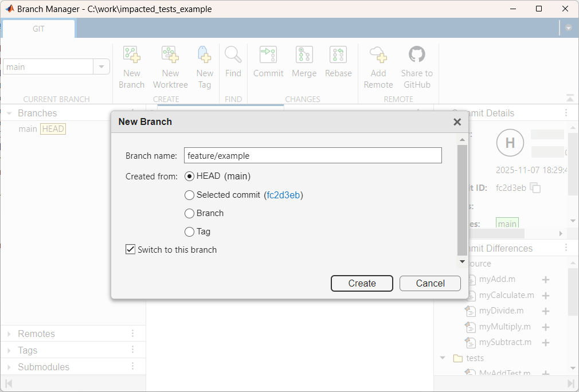
Task: Open the New Worktree tool
Action: (170, 66)
